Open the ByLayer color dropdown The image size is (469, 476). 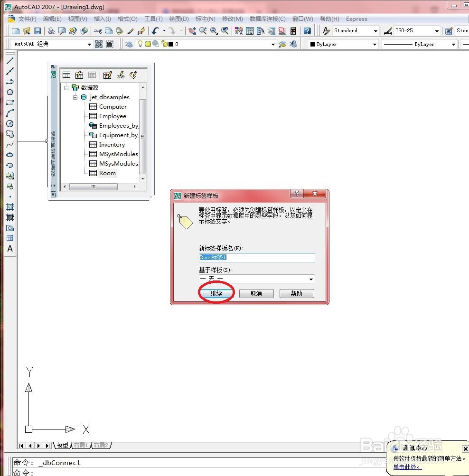point(374,44)
